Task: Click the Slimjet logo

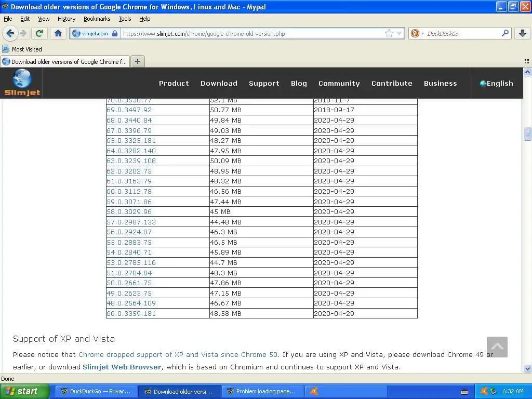Action: click(x=22, y=83)
